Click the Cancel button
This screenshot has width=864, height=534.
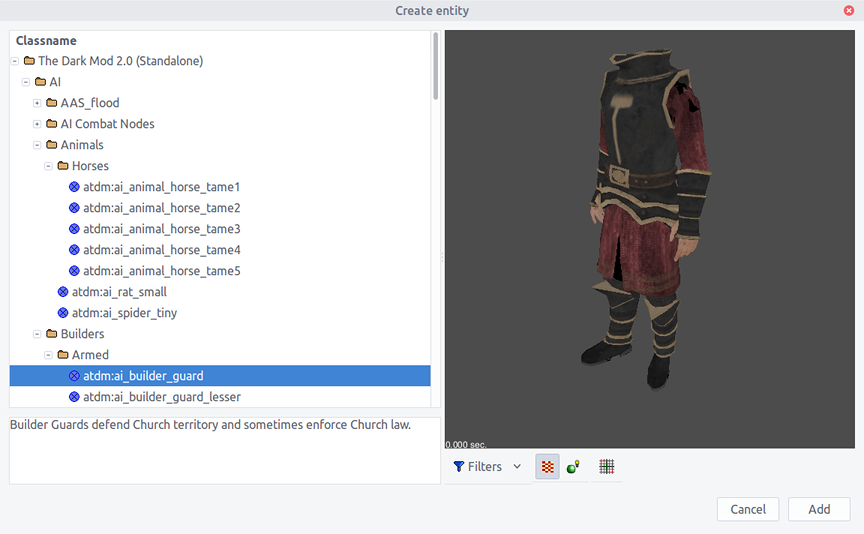(x=748, y=509)
